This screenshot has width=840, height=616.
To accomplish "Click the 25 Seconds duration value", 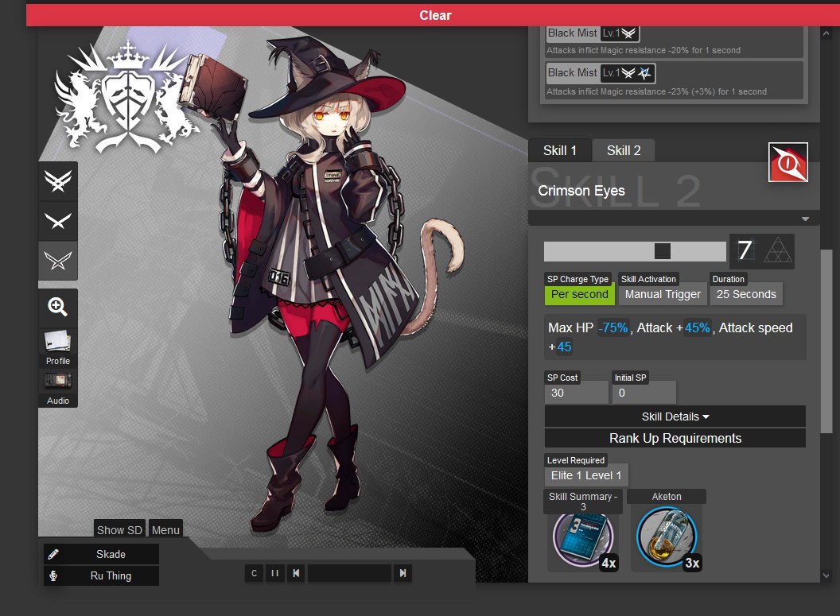I will (x=746, y=294).
